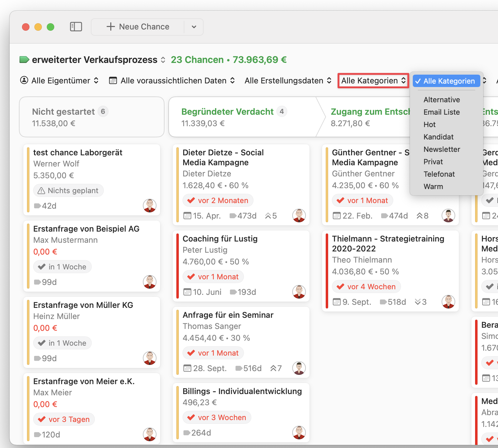The height and width of the screenshot is (448, 498).
Task: Check the "Newsletter" category option
Action: pos(442,149)
